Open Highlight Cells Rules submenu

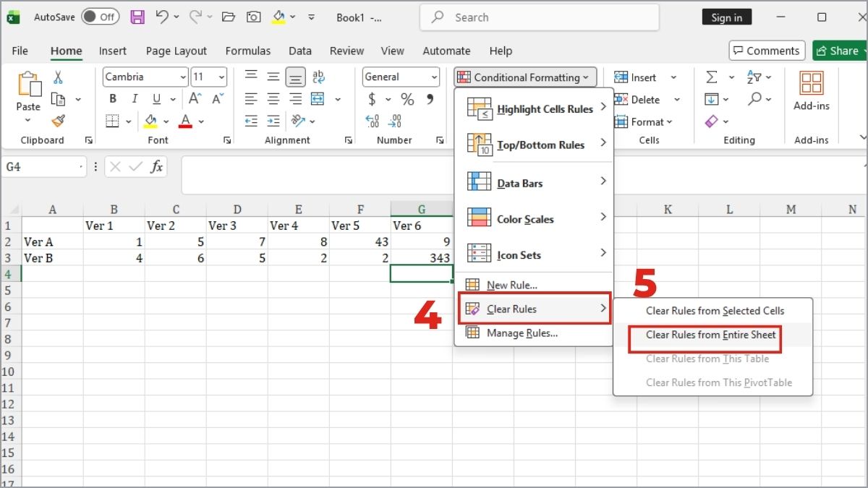click(x=534, y=109)
